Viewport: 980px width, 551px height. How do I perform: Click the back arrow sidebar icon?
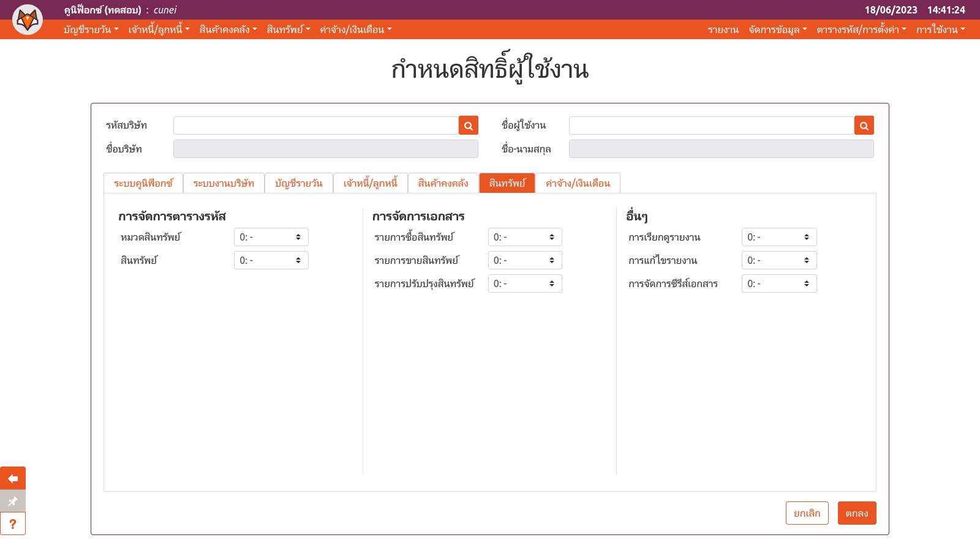13,478
